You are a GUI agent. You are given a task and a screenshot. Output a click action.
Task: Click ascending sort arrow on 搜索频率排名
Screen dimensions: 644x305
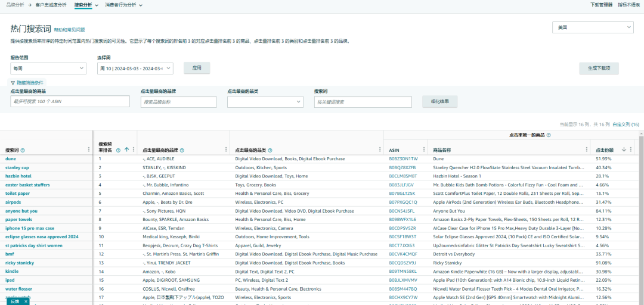tap(126, 150)
